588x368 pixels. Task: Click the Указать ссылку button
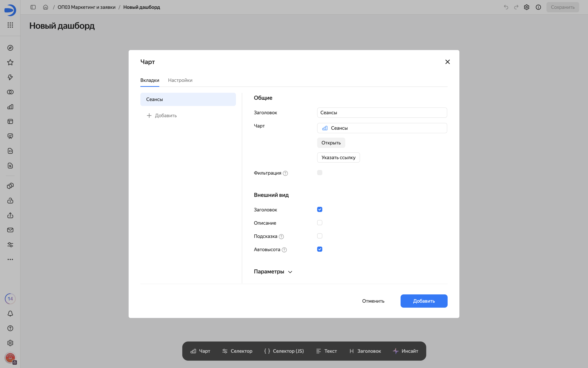338,158
